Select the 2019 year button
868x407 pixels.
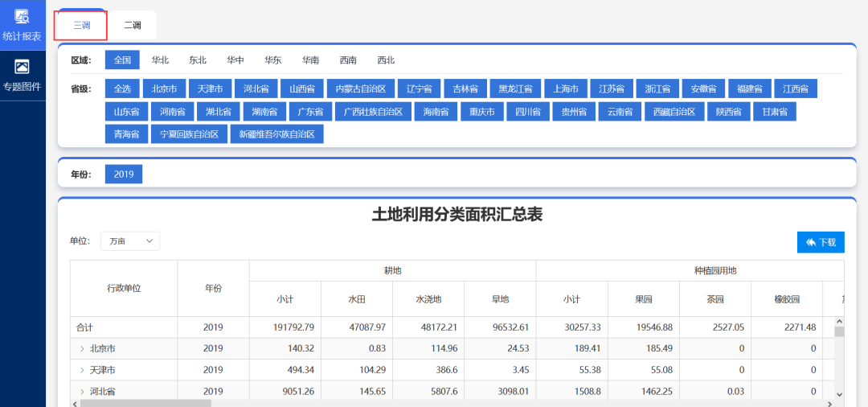tap(123, 175)
